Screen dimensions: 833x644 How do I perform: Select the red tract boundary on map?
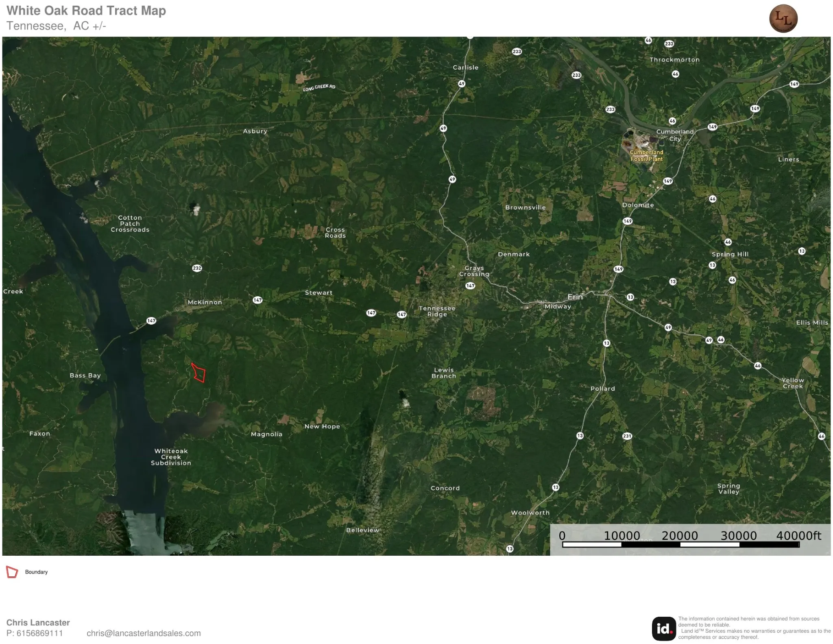click(x=198, y=373)
